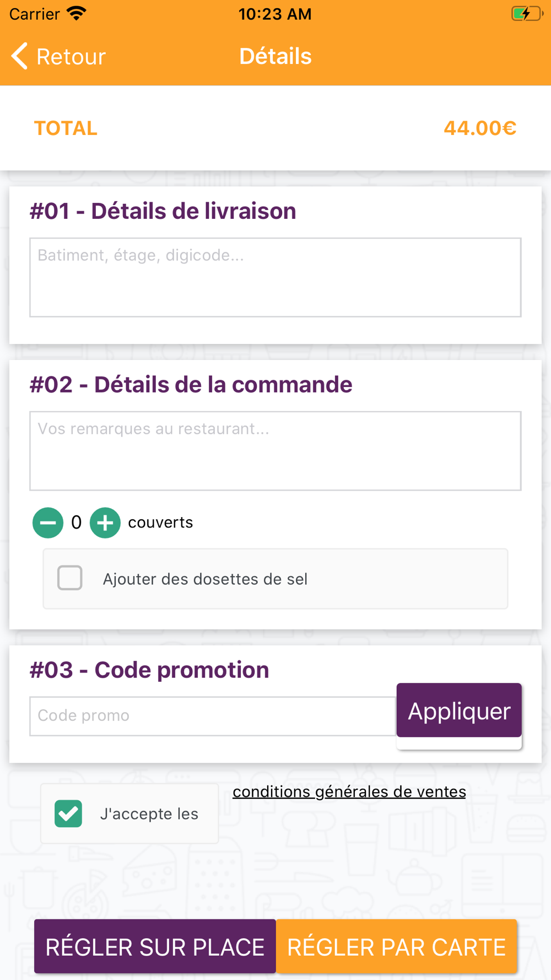Tap the status bar clock
Image resolution: width=551 pixels, height=980 pixels.
(275, 14)
